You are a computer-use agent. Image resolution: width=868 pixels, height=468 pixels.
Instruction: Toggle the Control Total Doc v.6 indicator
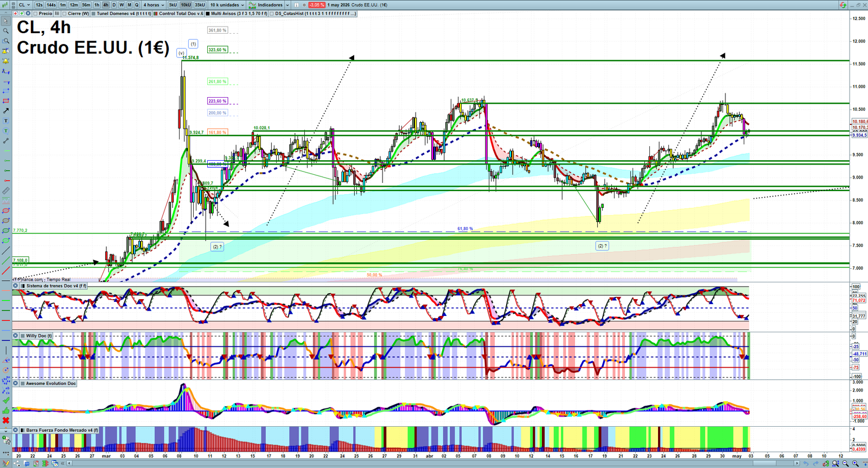click(x=156, y=14)
